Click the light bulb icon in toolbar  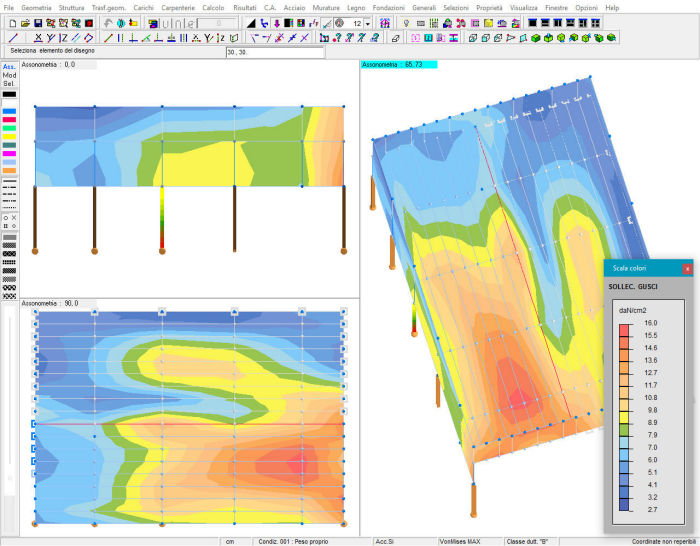point(406,22)
